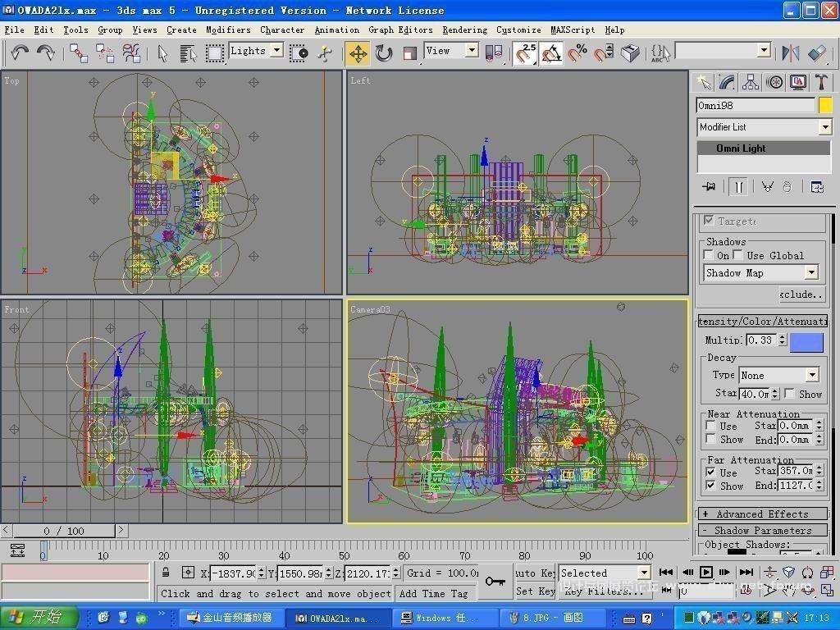Viewport: 840px width, 630px height.
Task: Open the Hierarchy panel tab
Action: click(x=751, y=82)
